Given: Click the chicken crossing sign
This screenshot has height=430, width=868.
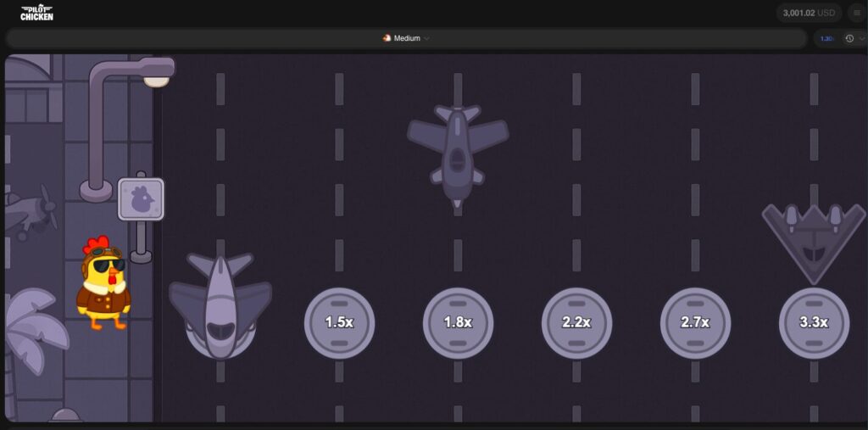Looking at the screenshot, I should (141, 199).
